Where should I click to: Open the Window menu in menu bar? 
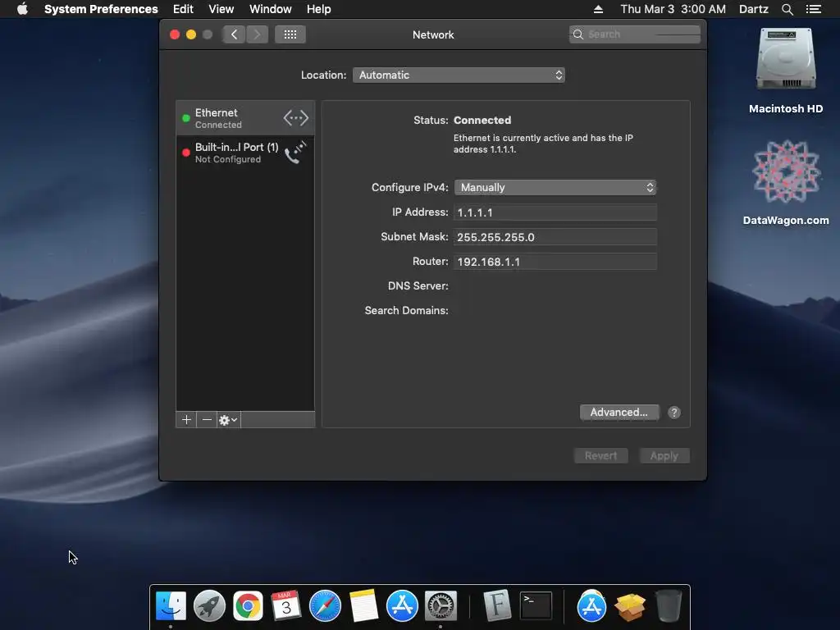271,9
